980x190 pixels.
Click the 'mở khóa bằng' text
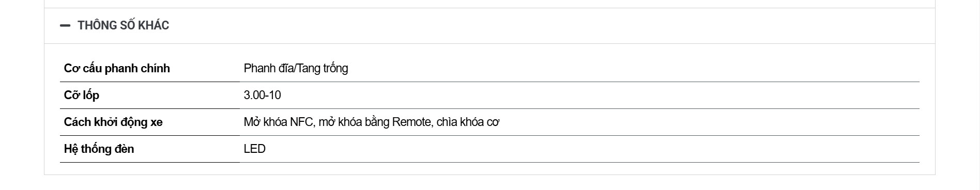(x=354, y=122)
